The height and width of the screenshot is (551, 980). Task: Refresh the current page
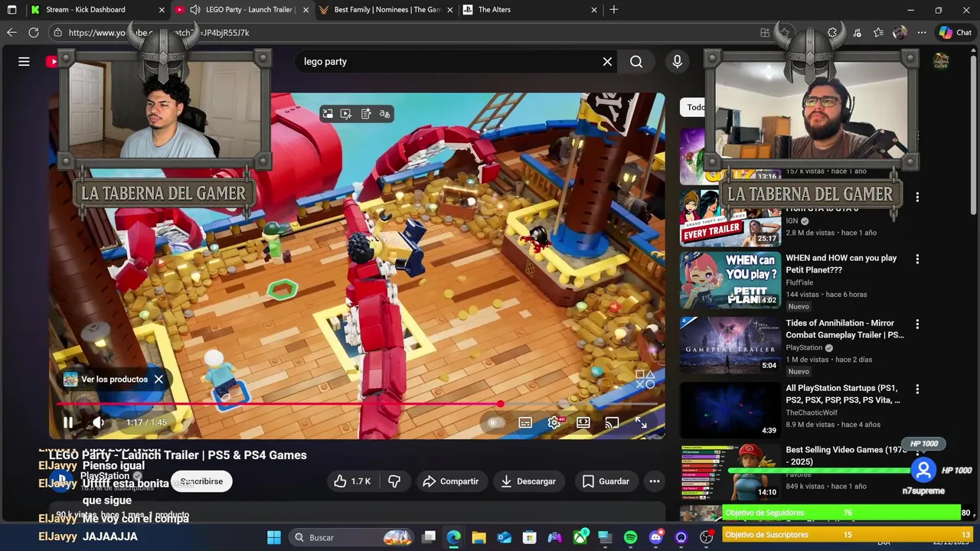pos(34,33)
